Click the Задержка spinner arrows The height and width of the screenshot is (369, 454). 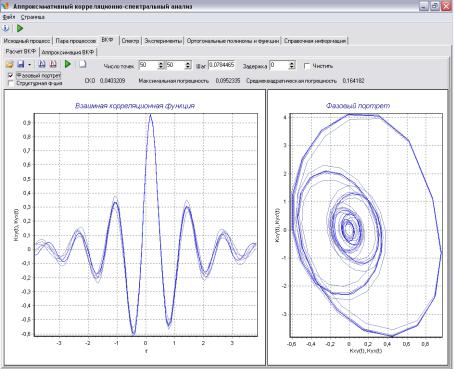tap(292, 65)
